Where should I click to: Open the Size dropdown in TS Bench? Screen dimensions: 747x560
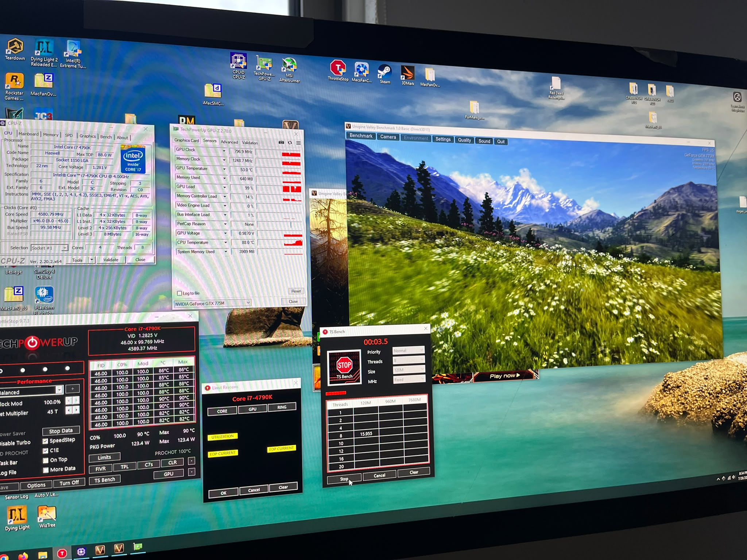(x=409, y=370)
